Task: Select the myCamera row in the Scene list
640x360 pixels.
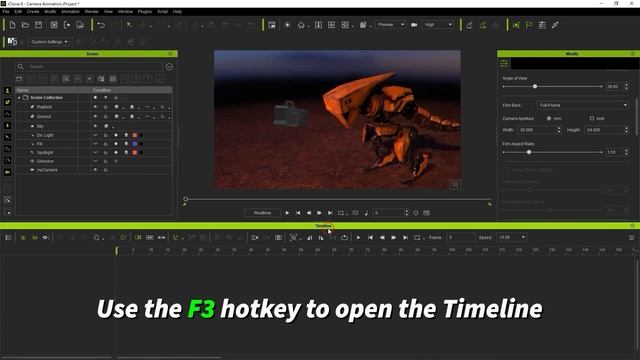Action: pyautogui.click(x=94, y=170)
